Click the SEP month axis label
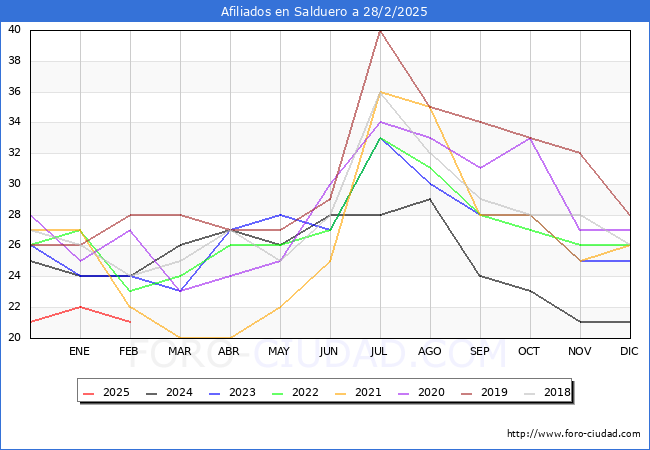The height and width of the screenshot is (450, 650). click(x=480, y=351)
